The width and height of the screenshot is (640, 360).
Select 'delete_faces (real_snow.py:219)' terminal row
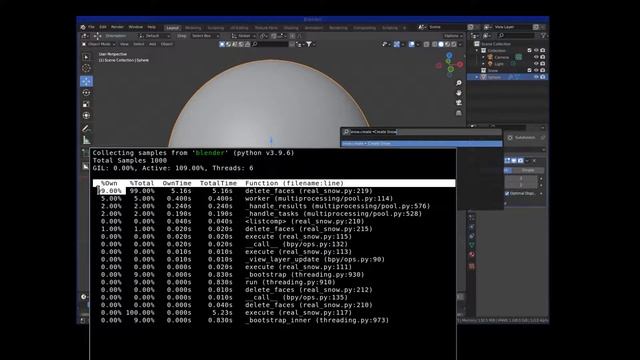(274, 191)
